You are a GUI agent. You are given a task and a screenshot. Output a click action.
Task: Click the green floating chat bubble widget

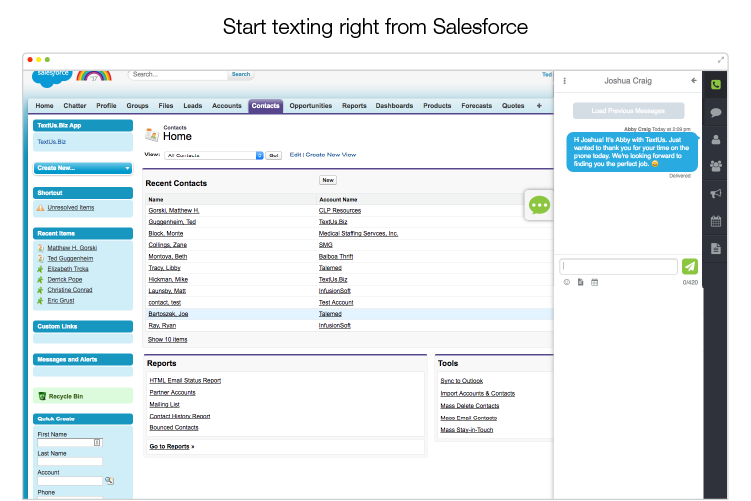coord(539,205)
